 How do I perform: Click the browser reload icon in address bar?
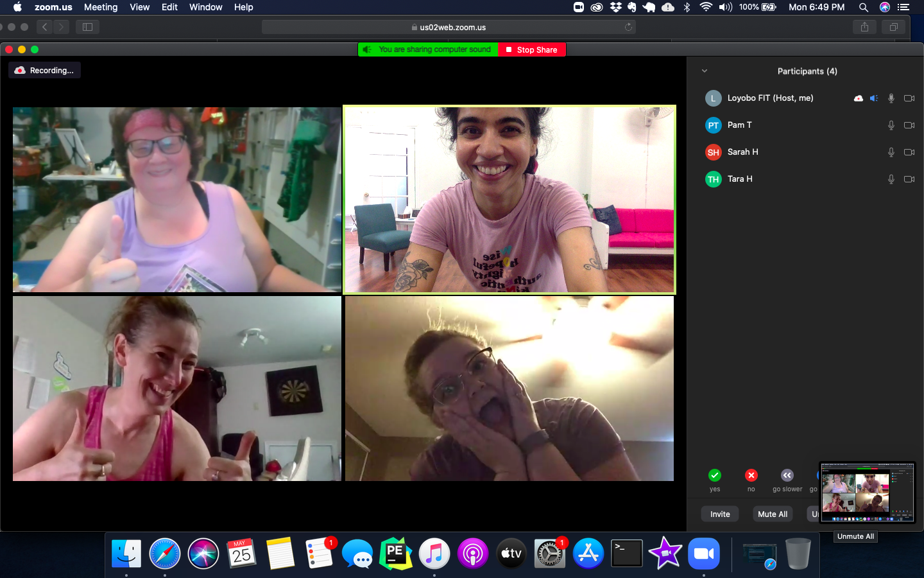[628, 27]
